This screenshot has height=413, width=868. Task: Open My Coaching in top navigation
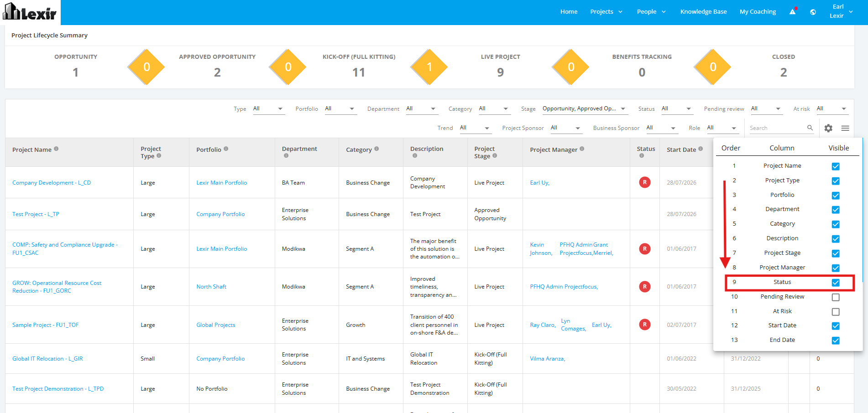pyautogui.click(x=758, y=12)
